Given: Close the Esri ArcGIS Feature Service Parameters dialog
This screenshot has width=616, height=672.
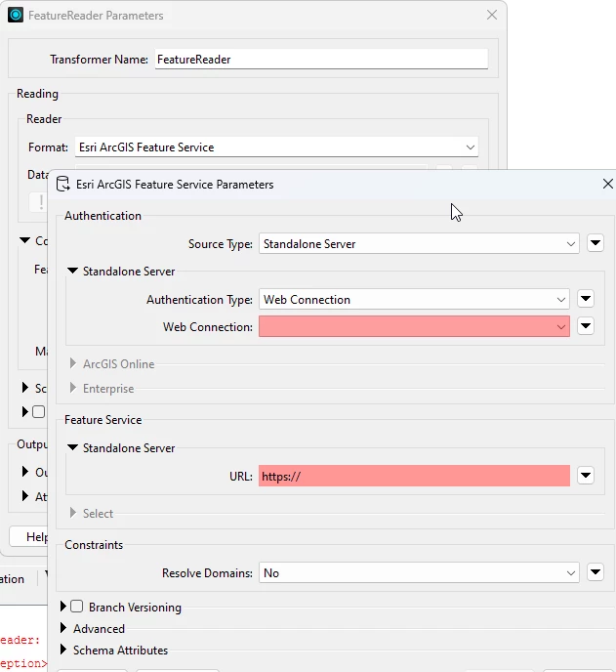Looking at the screenshot, I should pos(607,184).
